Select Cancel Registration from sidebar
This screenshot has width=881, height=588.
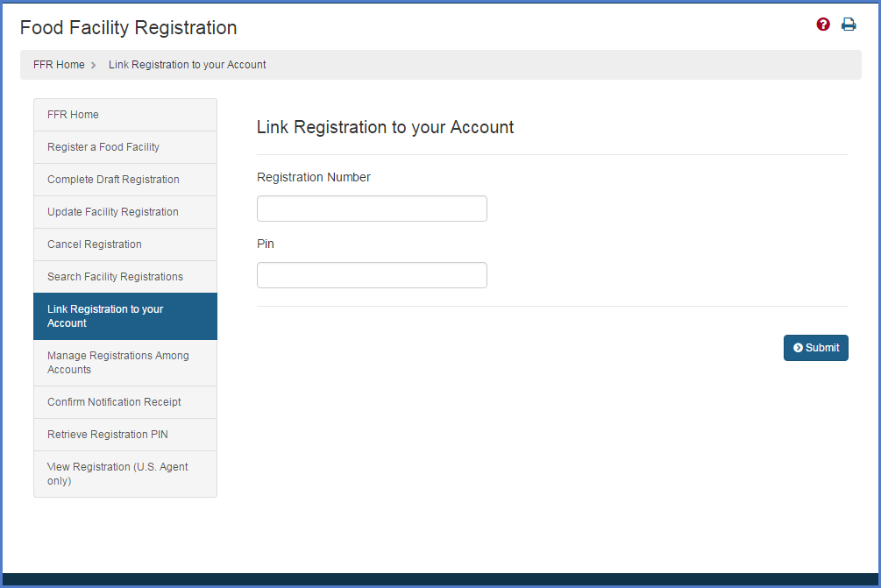pos(94,244)
